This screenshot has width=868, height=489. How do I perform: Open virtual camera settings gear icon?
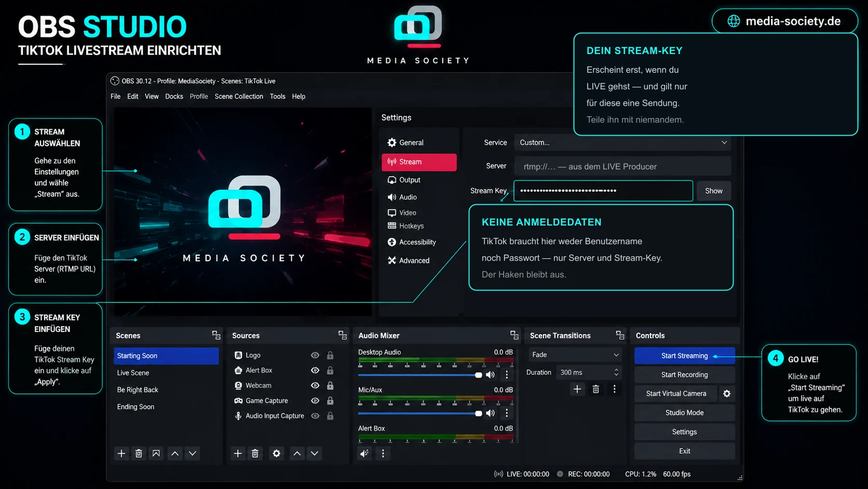coord(727,393)
